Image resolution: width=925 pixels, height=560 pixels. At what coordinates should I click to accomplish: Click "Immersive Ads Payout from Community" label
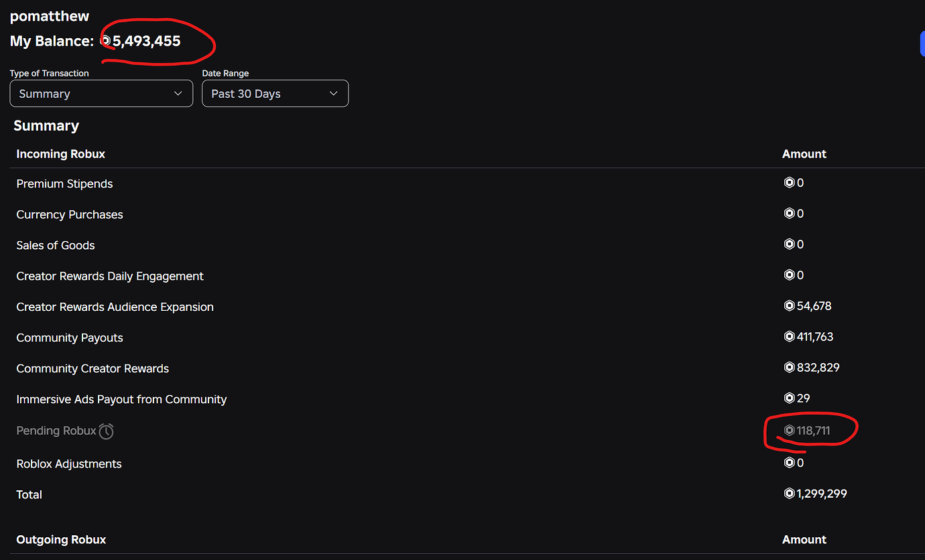tap(121, 399)
